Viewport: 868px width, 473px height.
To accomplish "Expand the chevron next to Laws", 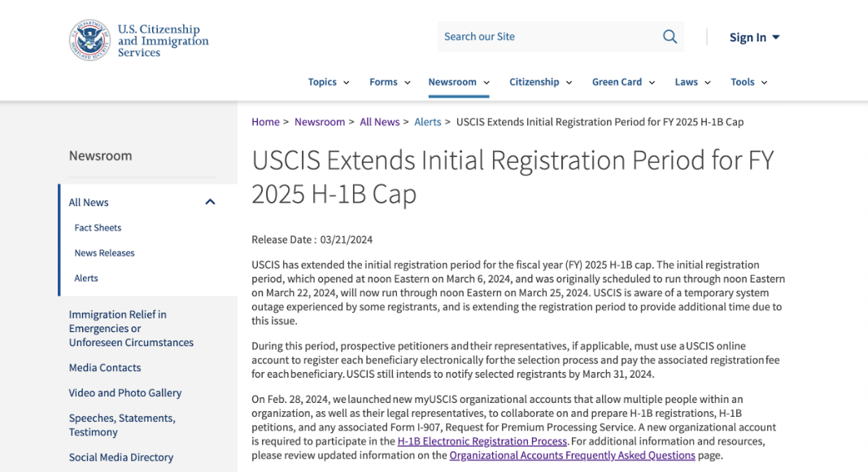I will pyautogui.click(x=708, y=82).
